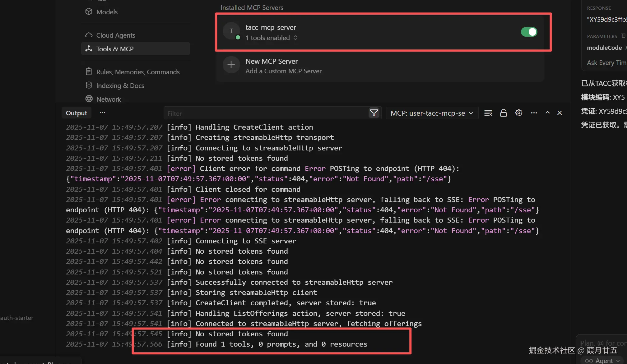Toggle the tacc-mcp-server enable switch

(x=529, y=32)
